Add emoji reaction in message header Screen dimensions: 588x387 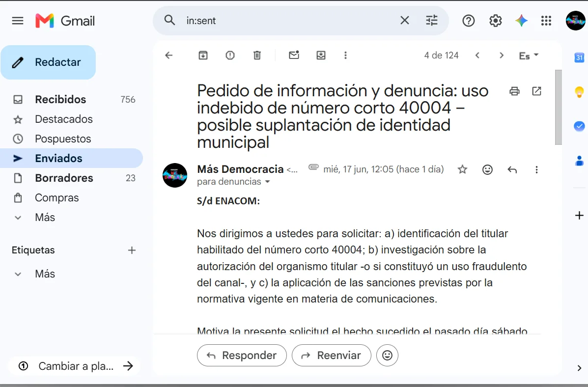487,169
